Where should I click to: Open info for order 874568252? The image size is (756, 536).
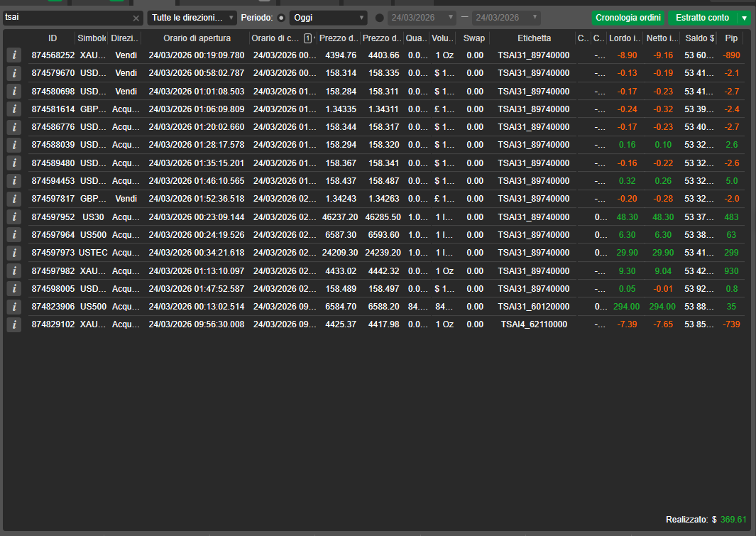click(x=13, y=55)
